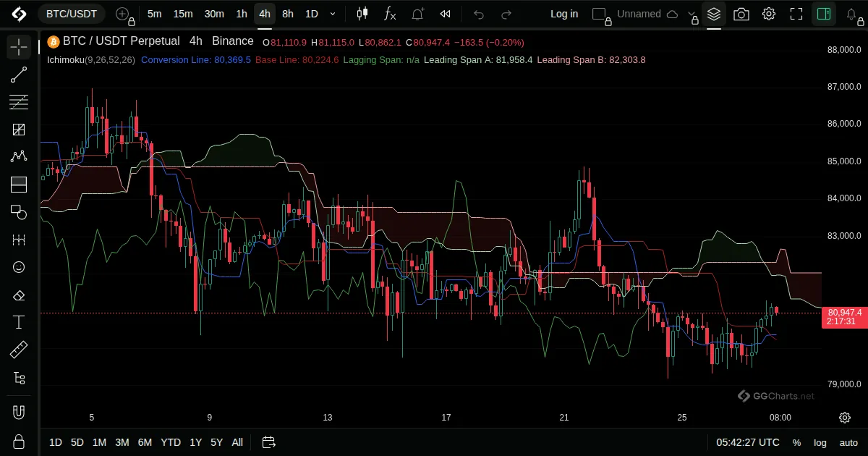Click the Ichimoku indicator label
The width and height of the screenshot is (868, 456).
pos(90,60)
